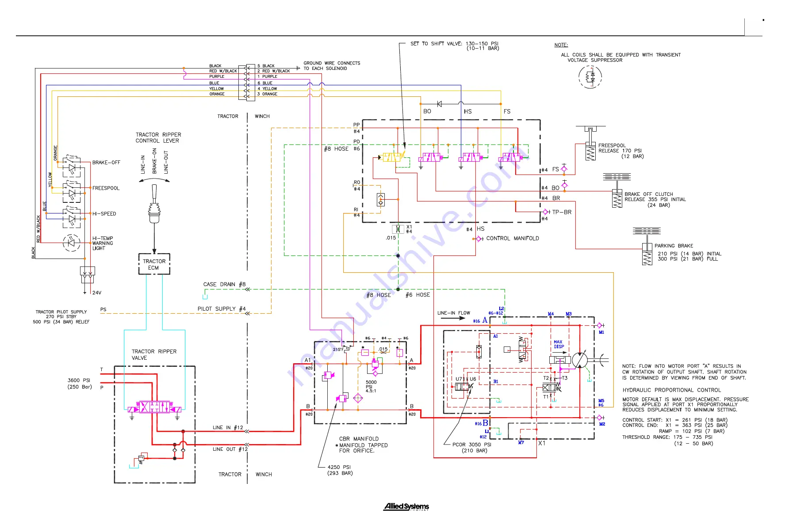Click the 24V fuse connector symbol
Image resolution: width=812 pixels, height=525 pixels.
[88, 275]
